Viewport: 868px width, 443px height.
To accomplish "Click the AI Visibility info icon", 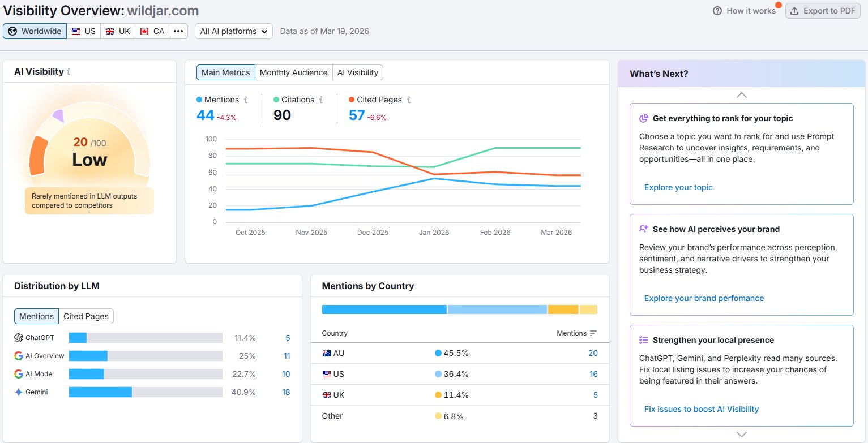I will point(69,72).
